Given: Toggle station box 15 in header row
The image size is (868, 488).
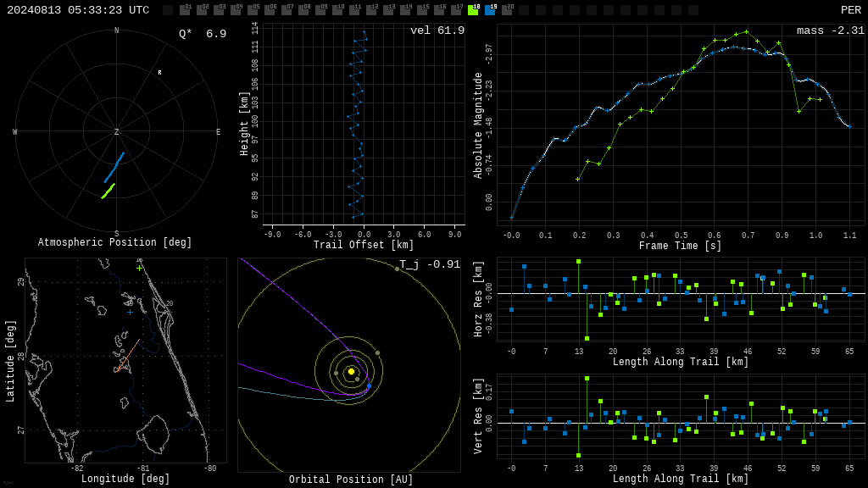Looking at the screenshot, I should (x=422, y=10).
